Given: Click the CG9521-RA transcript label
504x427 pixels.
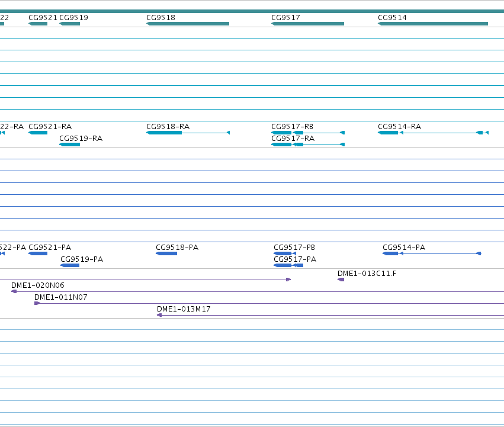Looking at the screenshot, I should 50,127.
